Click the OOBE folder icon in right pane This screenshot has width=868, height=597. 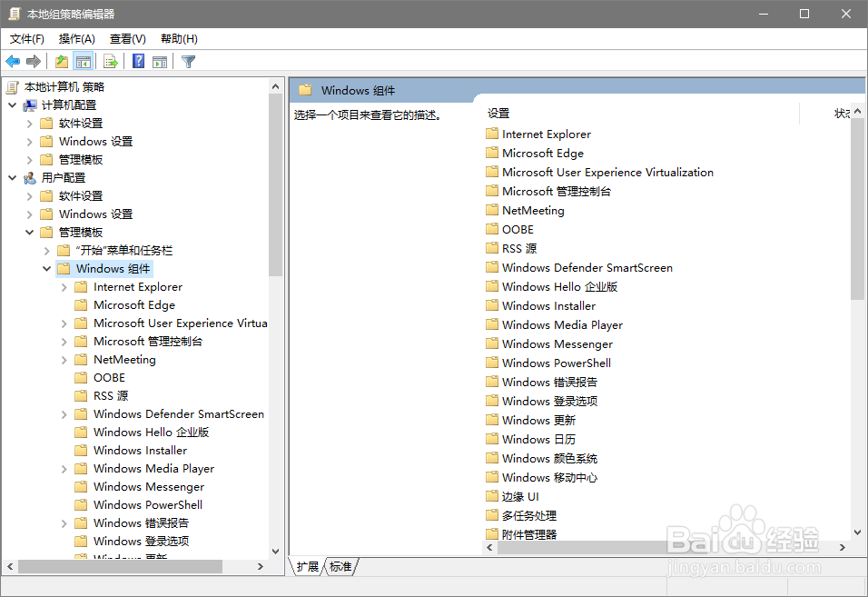click(492, 229)
